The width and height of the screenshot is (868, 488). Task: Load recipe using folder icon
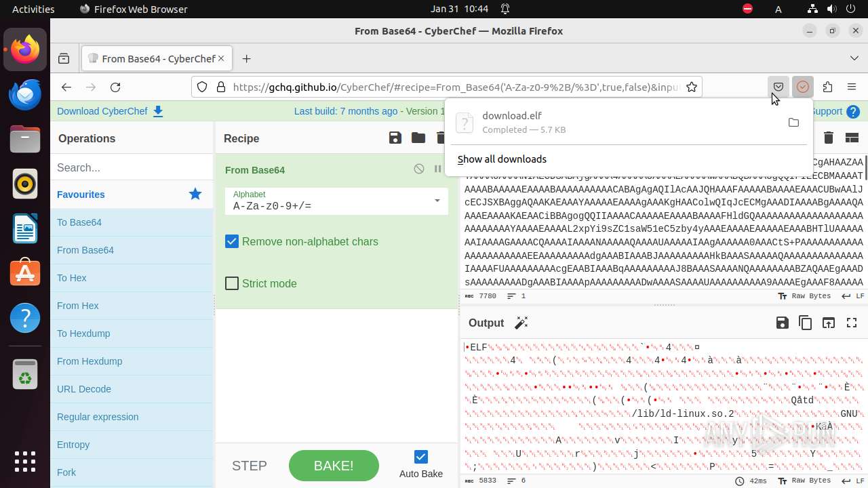(418, 138)
